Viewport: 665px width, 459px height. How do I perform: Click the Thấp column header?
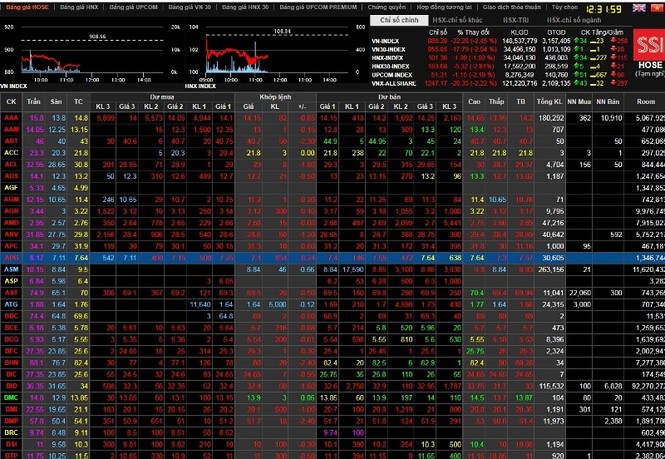click(496, 102)
